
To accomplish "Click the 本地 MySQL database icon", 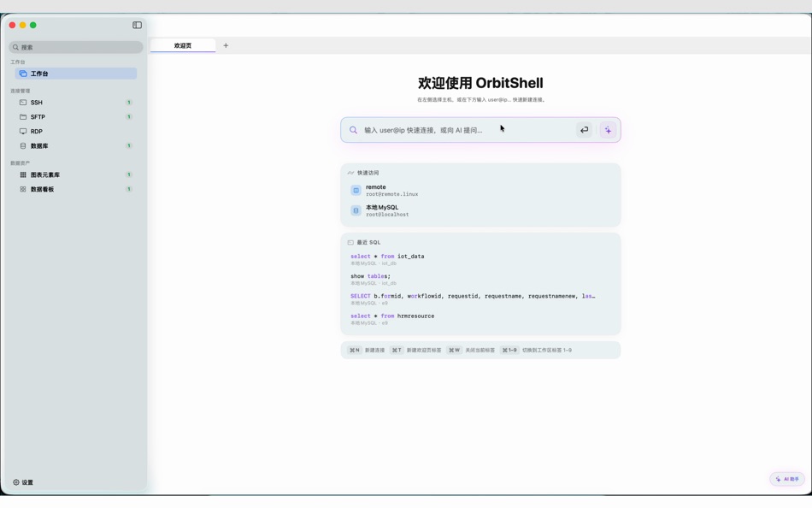I will coord(356,211).
